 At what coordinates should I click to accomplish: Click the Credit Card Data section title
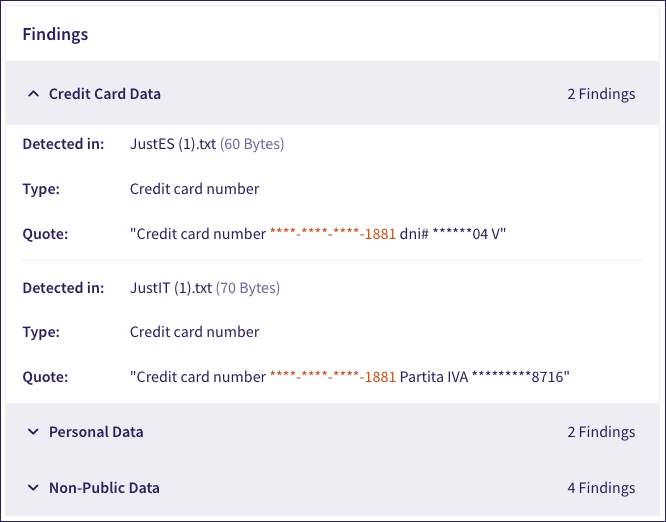click(104, 94)
